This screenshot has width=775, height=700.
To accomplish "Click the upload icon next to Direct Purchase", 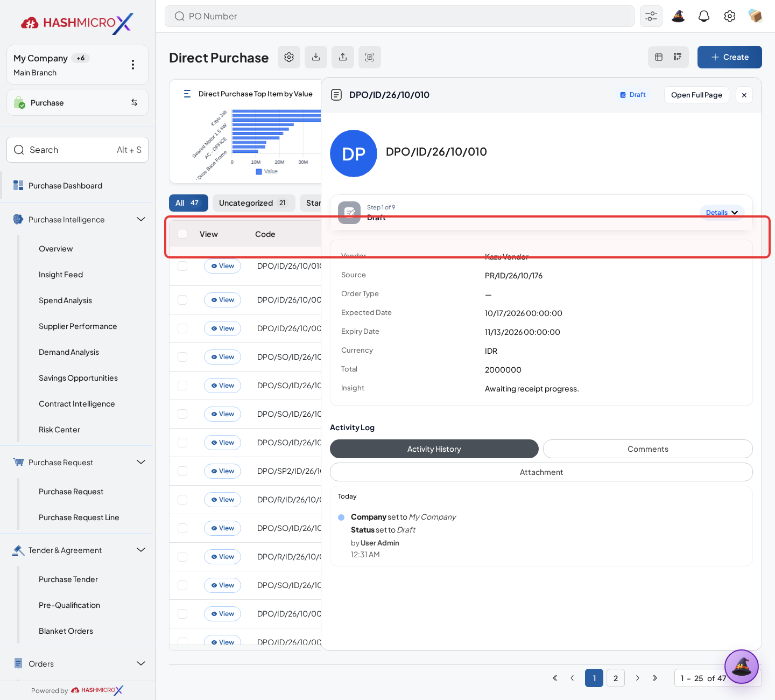I will (343, 57).
